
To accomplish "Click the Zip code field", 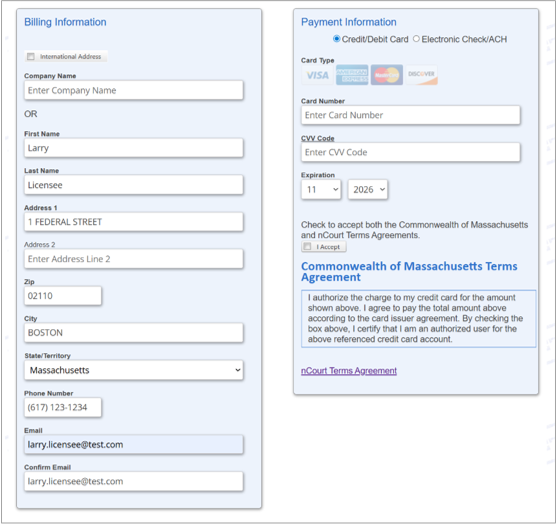I will 63,296.
